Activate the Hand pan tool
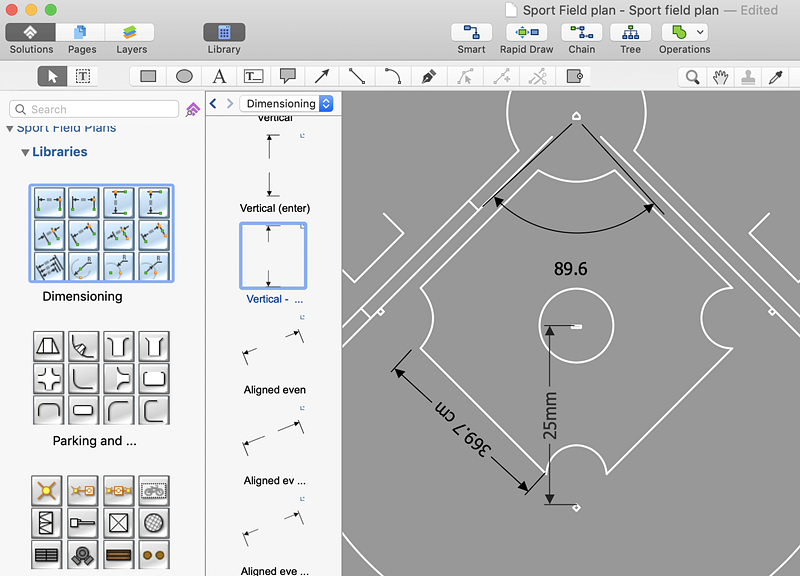The image size is (800, 576). (718, 77)
